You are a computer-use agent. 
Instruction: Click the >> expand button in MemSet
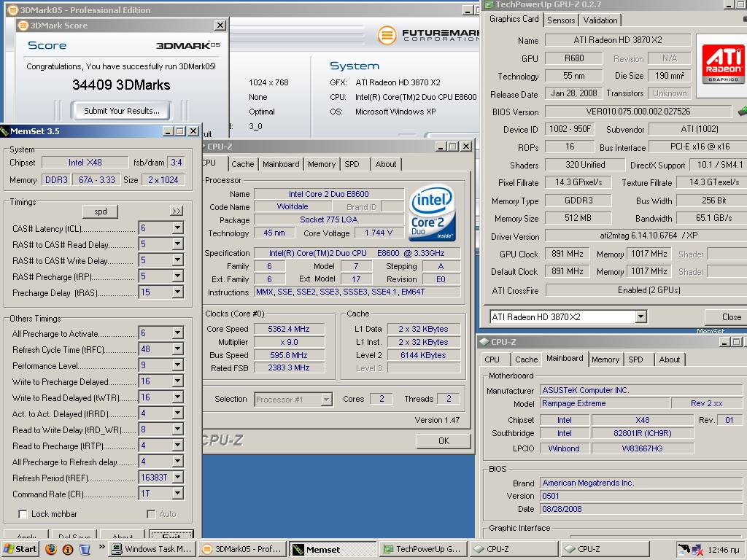coord(177,211)
